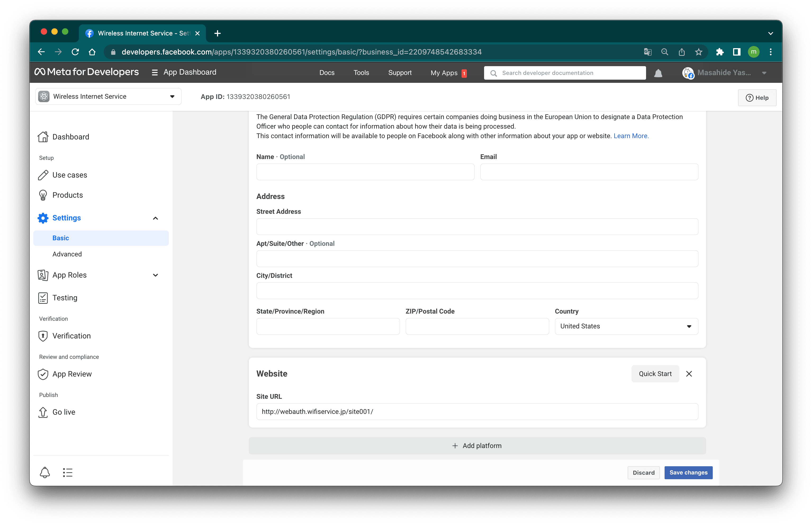Viewport: 812px width, 525px height.
Task: Open the app selector dropdown
Action: [108, 97]
